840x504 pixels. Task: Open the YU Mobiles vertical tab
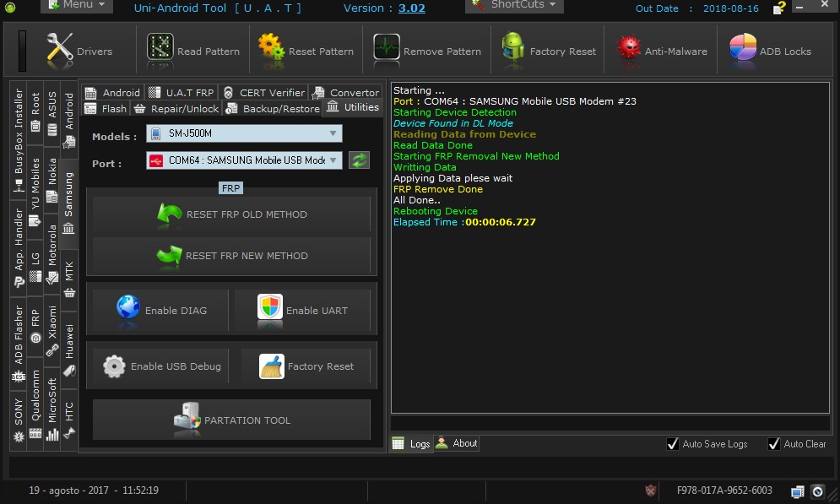click(x=35, y=191)
